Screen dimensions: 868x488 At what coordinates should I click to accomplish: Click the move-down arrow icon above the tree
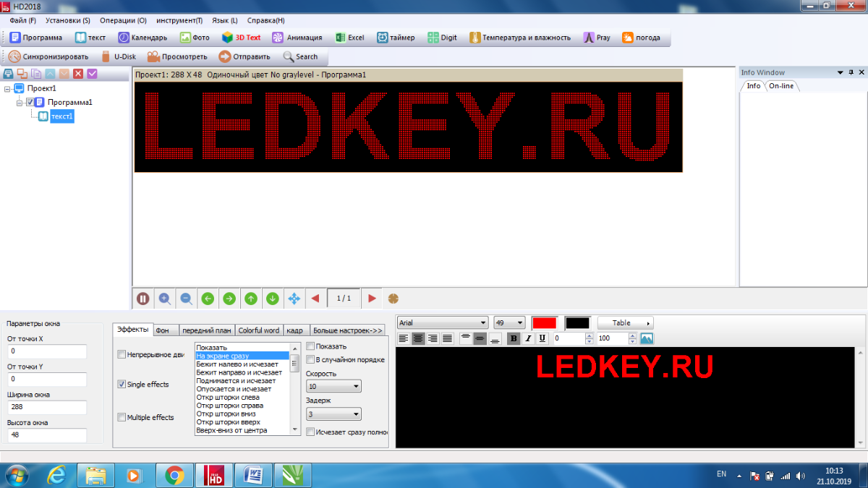coord(64,74)
